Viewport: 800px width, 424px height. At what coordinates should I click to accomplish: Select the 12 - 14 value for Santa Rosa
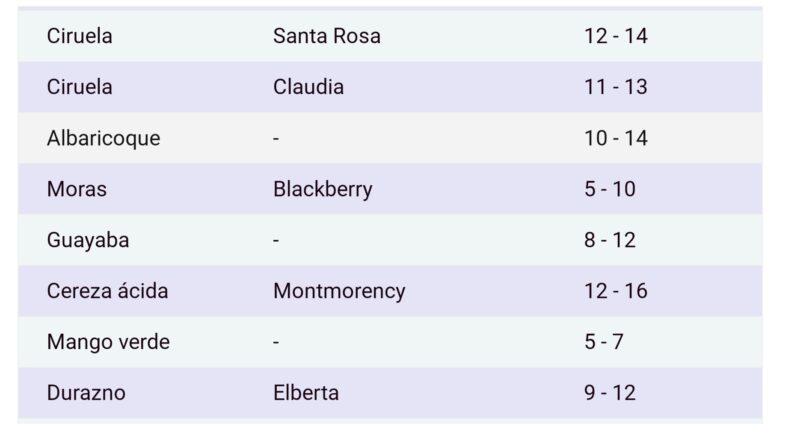tap(616, 36)
